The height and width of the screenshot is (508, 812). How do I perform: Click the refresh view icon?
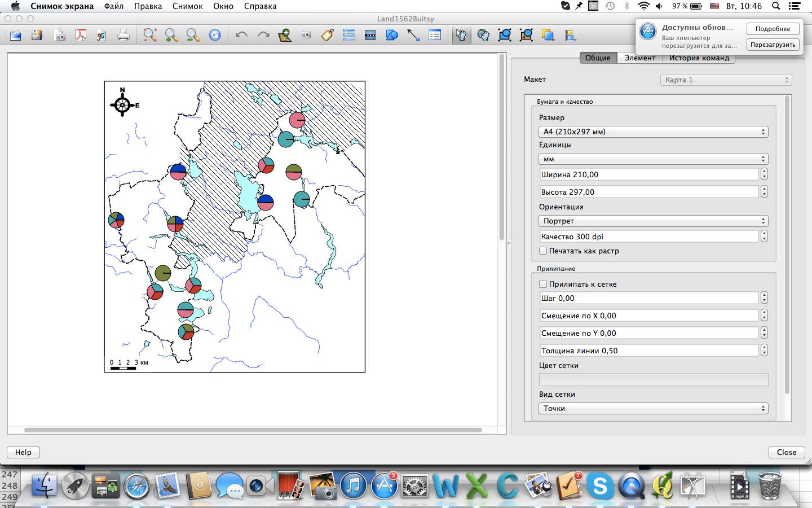(x=215, y=36)
